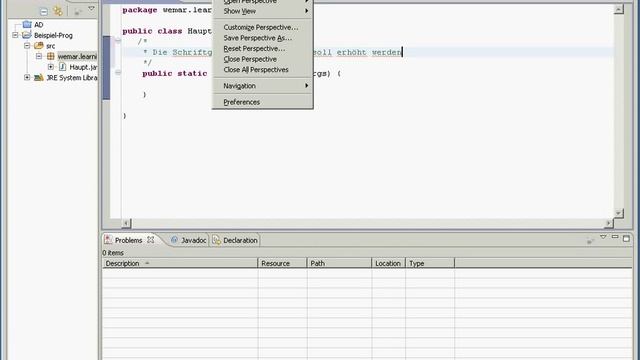Open Package Explorer view menu triangle
The width and height of the screenshot is (640, 360).
[91, 9]
